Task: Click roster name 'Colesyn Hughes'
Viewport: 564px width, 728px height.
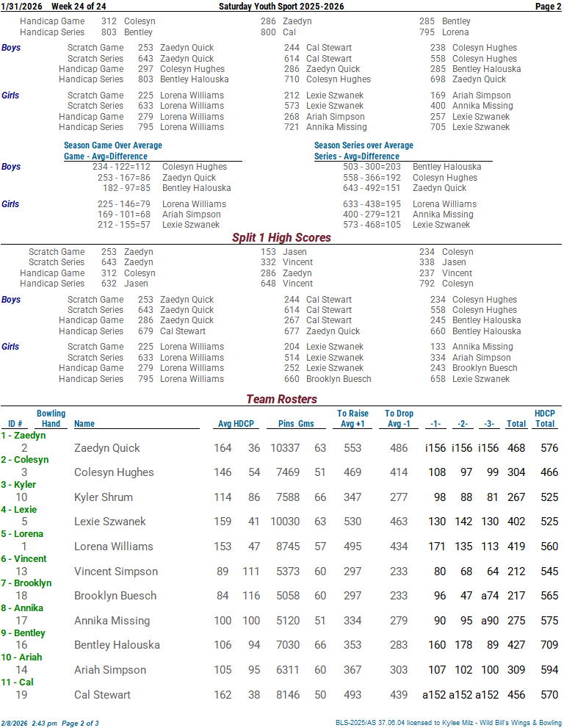Action: tap(114, 472)
